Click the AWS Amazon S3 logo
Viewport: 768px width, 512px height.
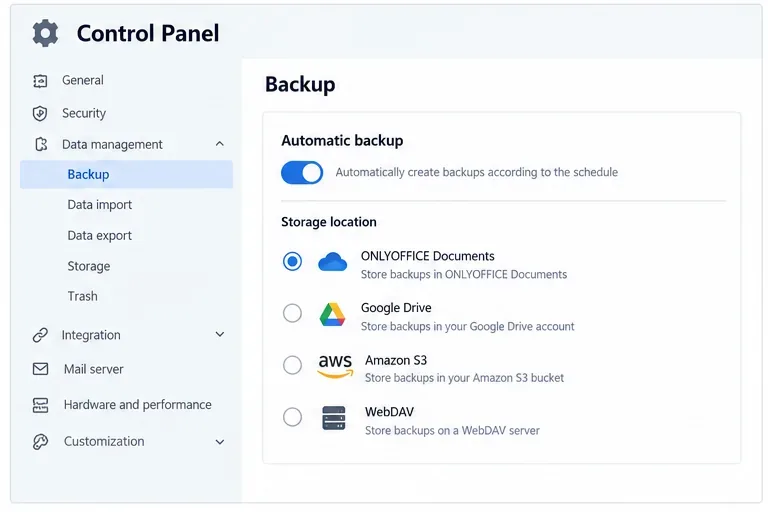[x=335, y=366]
